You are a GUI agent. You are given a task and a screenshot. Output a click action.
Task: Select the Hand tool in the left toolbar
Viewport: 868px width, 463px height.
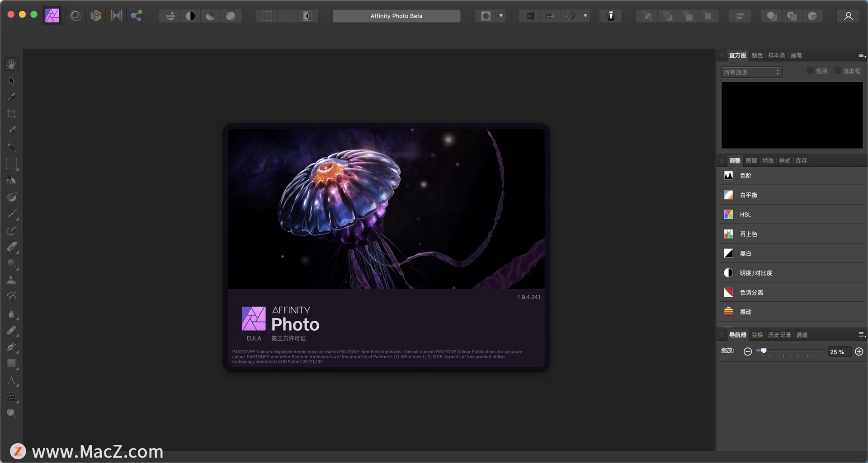click(x=12, y=64)
